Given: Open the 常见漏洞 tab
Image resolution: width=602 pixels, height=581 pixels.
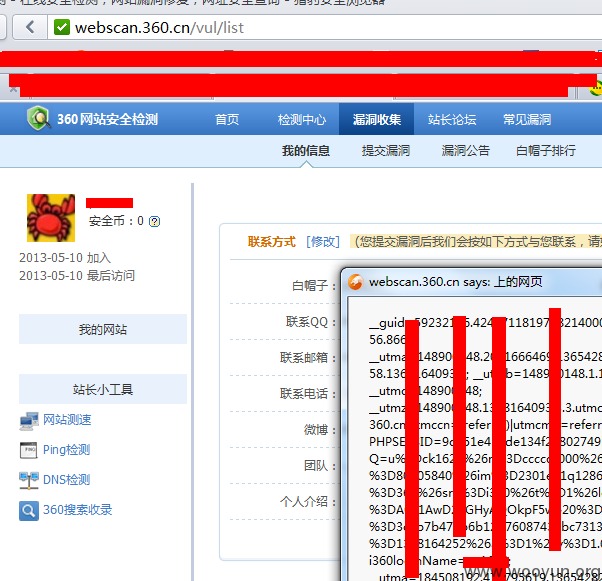Looking at the screenshot, I should [x=527, y=119].
